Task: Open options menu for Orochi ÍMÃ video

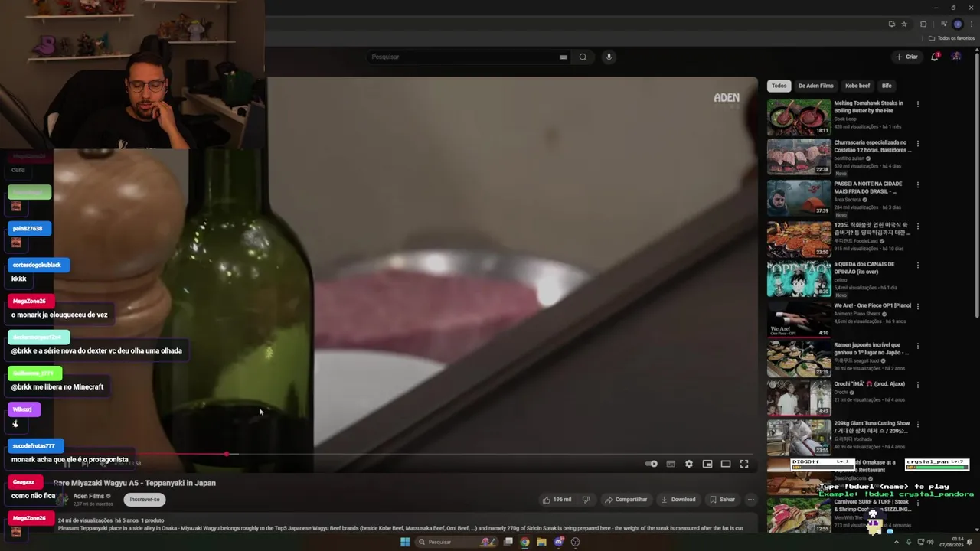Action: pos(917,384)
